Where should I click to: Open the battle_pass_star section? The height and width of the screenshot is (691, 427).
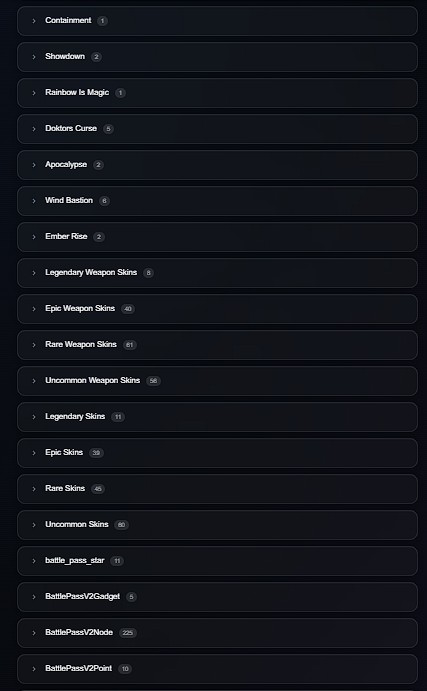[x=217, y=561]
